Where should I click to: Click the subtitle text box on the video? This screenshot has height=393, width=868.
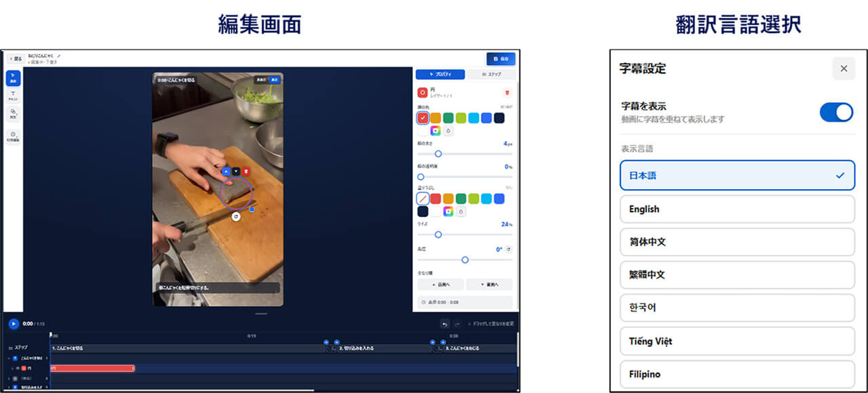(218, 288)
